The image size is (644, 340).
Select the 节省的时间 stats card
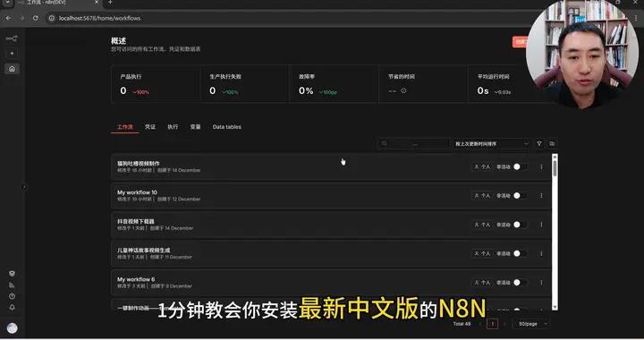tap(423, 84)
